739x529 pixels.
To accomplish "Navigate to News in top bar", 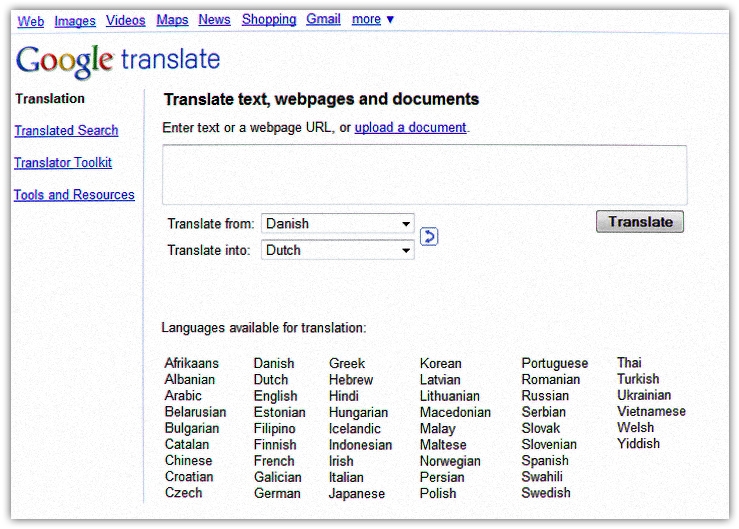I will [214, 19].
